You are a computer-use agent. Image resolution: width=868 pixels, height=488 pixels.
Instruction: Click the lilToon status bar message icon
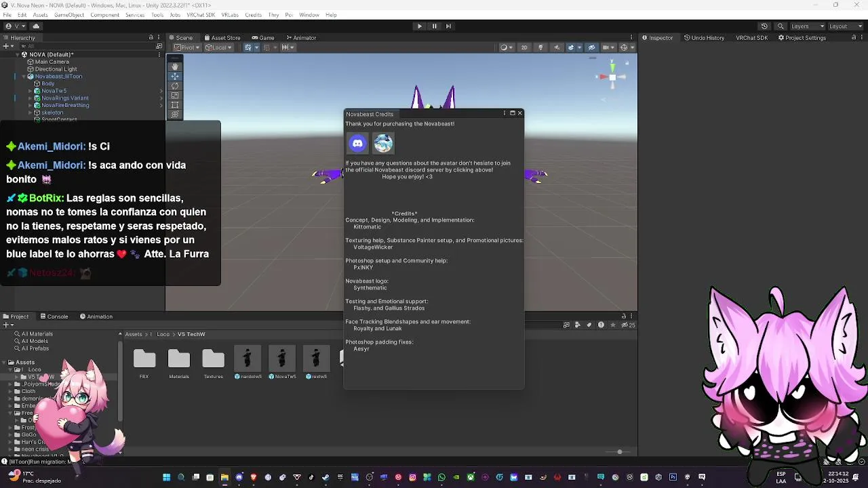(x=4, y=462)
